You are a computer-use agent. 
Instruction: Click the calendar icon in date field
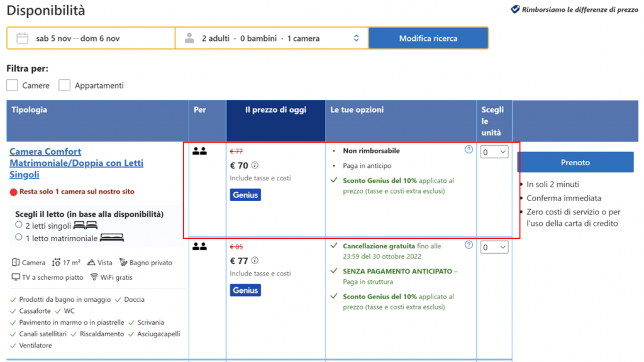click(22, 38)
